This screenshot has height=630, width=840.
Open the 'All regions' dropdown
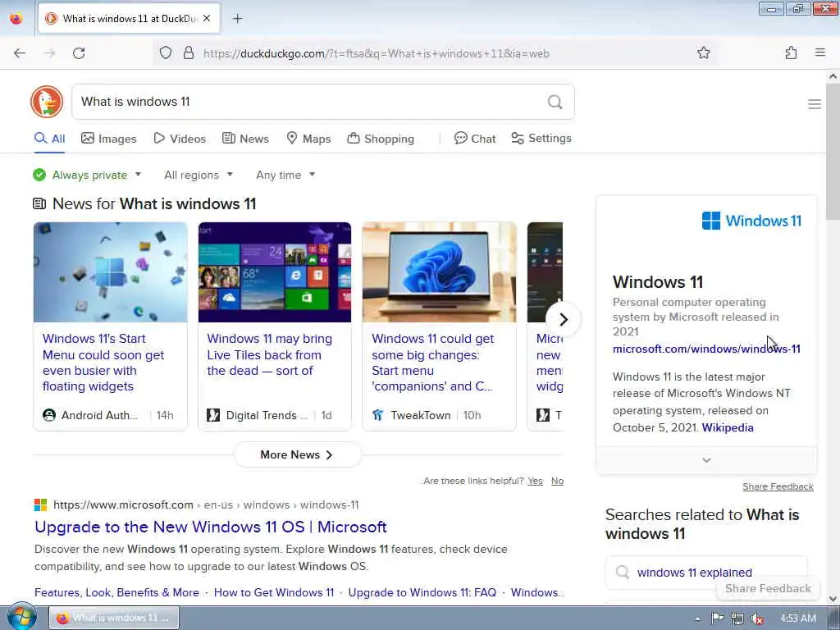coord(199,175)
